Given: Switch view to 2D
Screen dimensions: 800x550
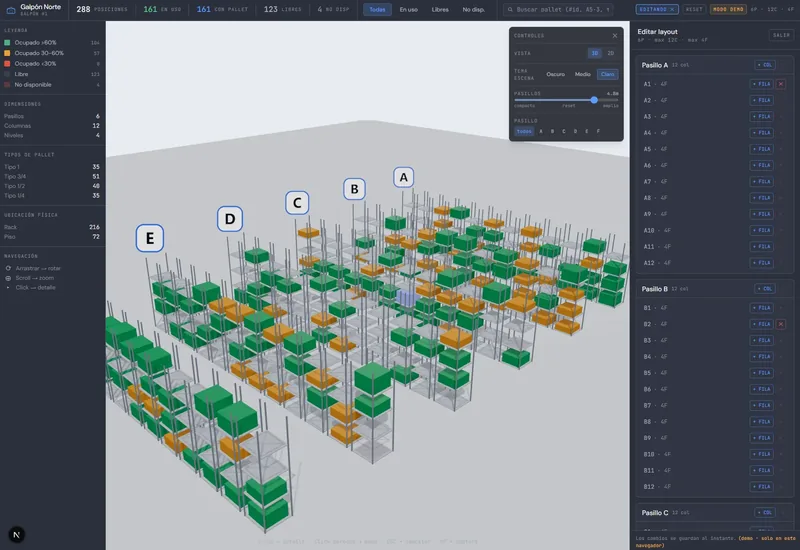Looking at the screenshot, I should click(610, 53).
